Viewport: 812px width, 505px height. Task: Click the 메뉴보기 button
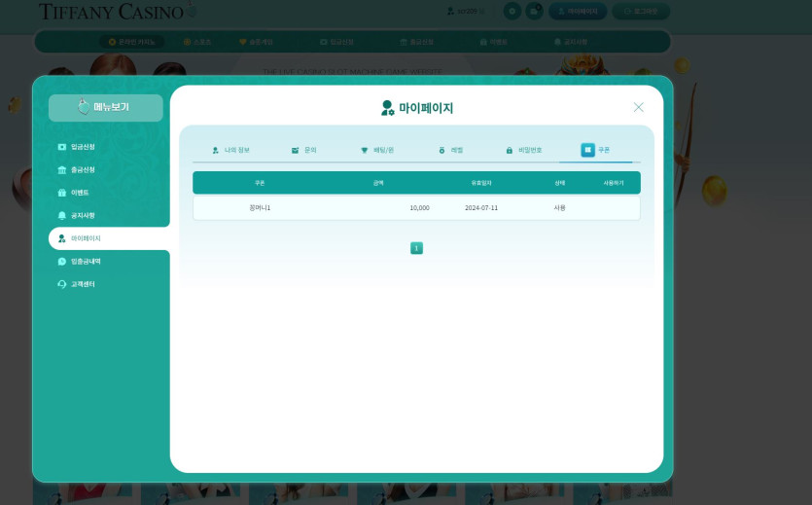(x=106, y=108)
